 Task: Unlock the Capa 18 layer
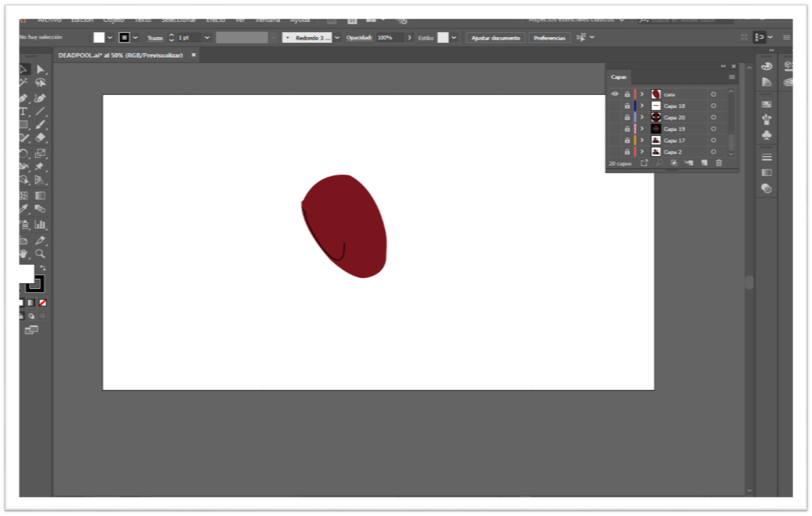pos(627,105)
